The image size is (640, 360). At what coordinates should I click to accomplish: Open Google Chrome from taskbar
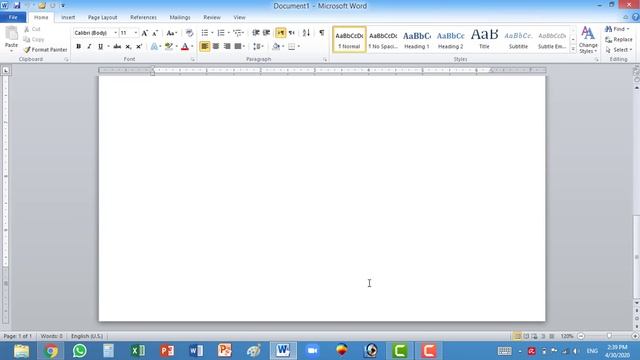pos(51,351)
